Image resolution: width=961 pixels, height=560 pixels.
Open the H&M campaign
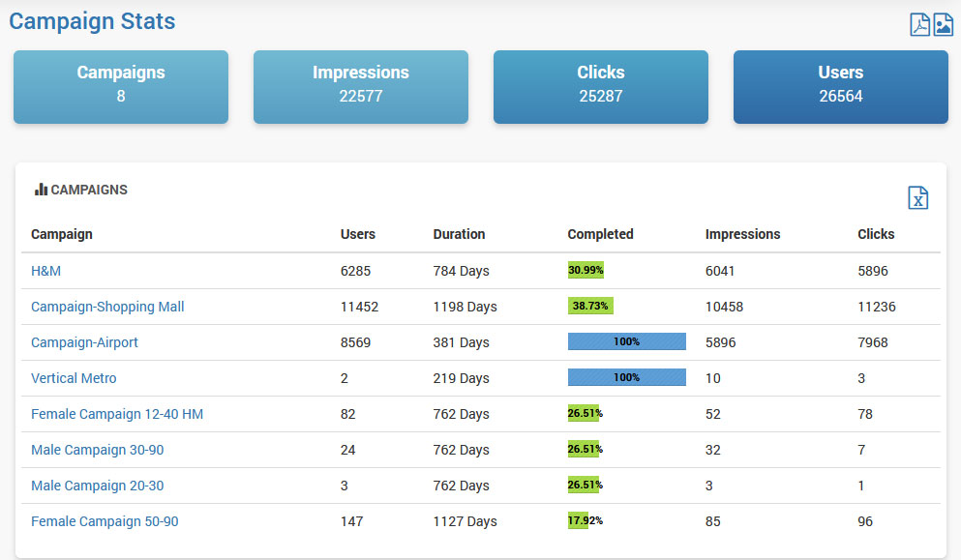click(45, 271)
